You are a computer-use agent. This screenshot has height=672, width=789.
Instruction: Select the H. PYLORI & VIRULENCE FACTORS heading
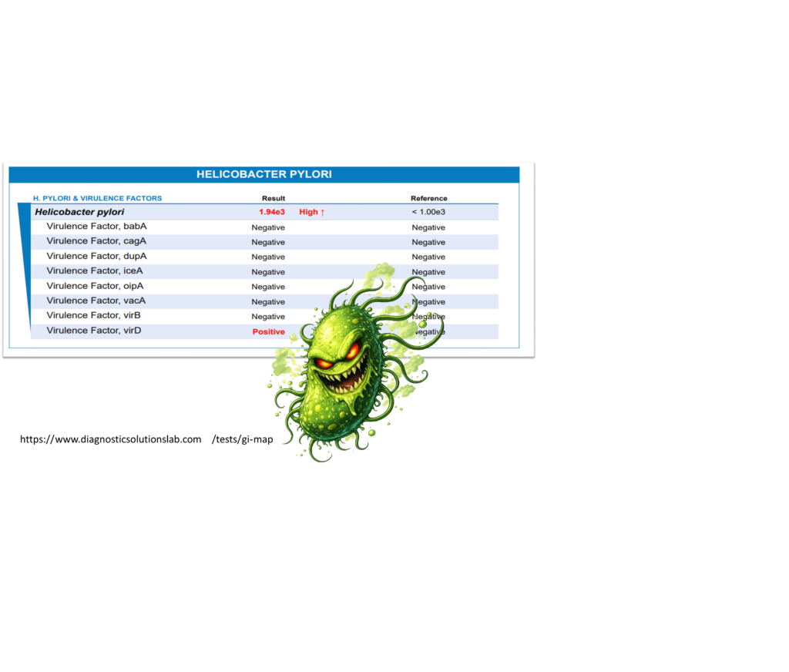[97, 198]
